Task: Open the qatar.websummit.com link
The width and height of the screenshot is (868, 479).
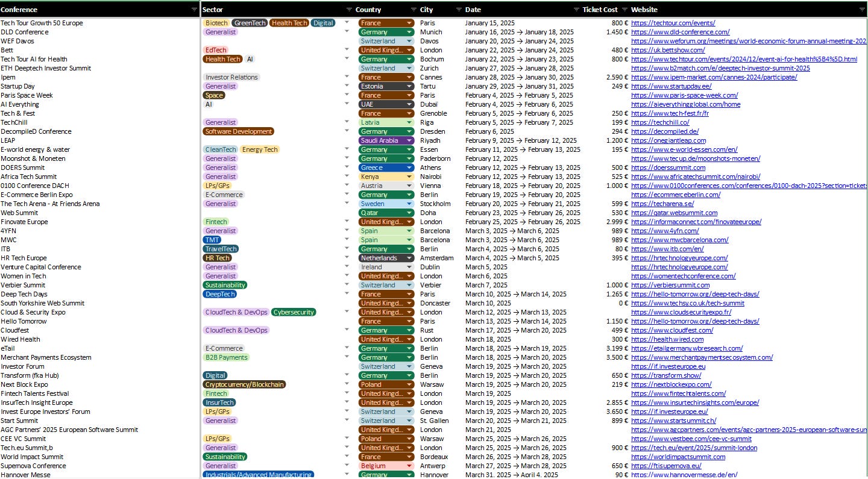Action: point(674,213)
